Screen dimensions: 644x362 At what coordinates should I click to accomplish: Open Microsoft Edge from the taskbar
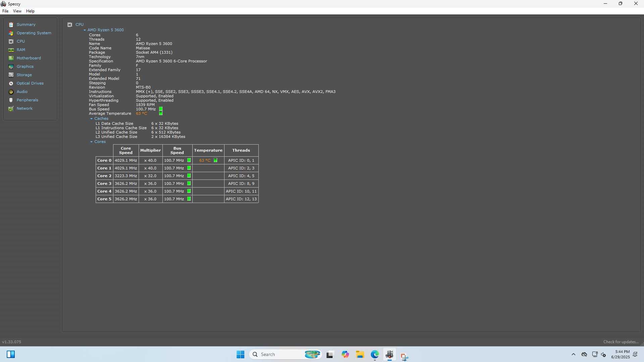(375, 354)
